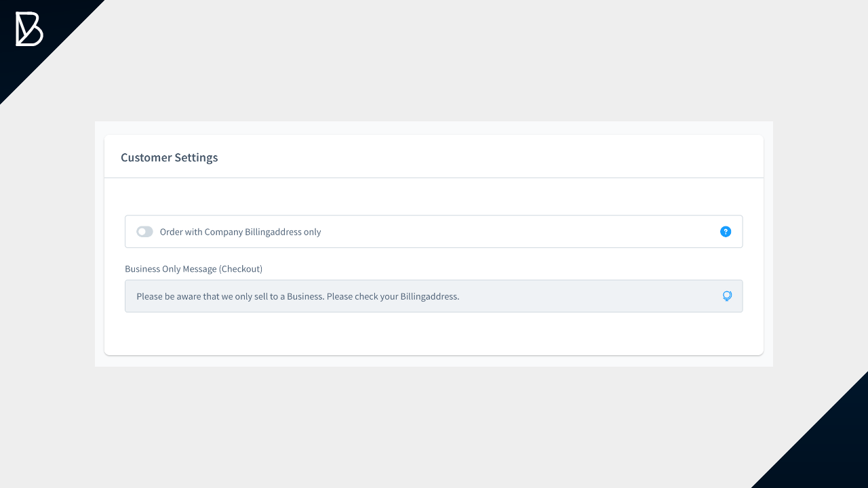Click the "Business Only Message (Checkout)" field label
This screenshot has width=868, height=488.
point(193,269)
